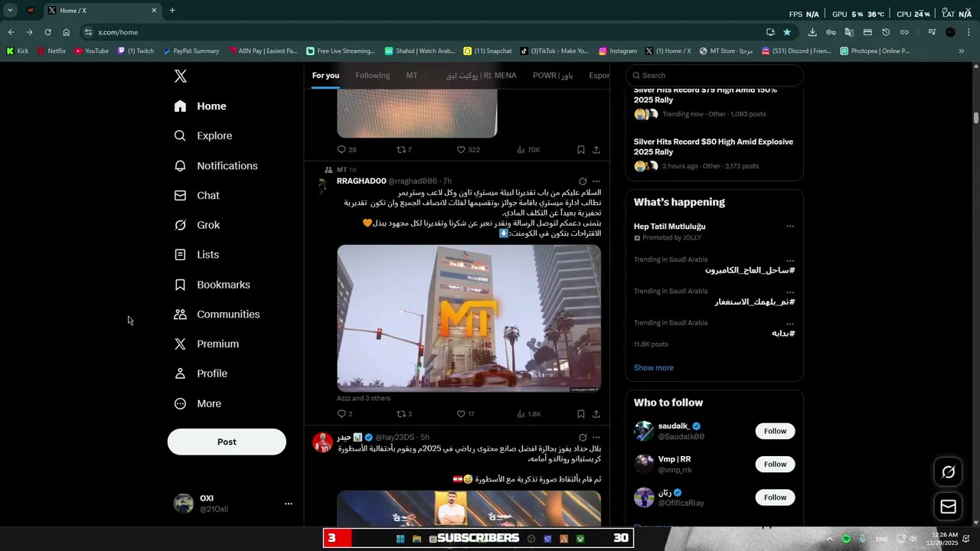The height and width of the screenshot is (551, 980).
Task: Click Show more under What's happening
Action: pyautogui.click(x=654, y=368)
